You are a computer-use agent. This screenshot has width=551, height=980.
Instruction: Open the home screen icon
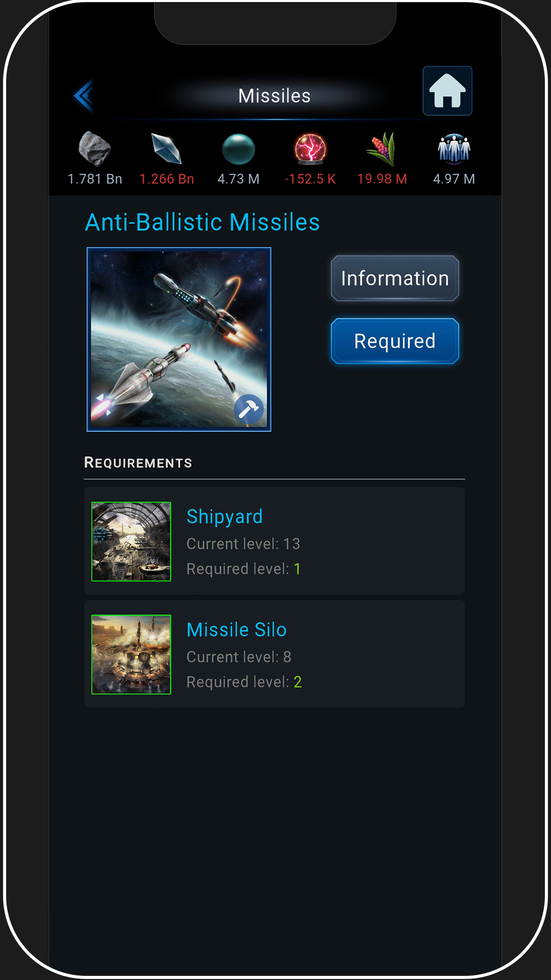pyautogui.click(x=447, y=91)
